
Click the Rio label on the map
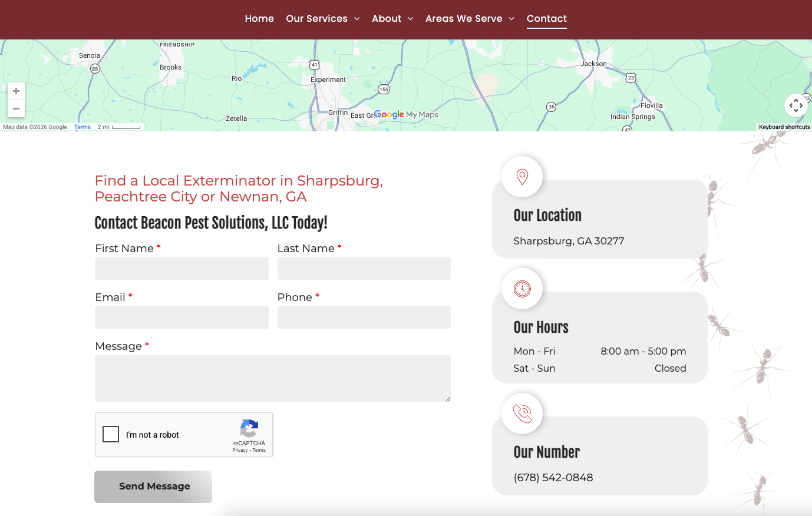pyautogui.click(x=236, y=78)
